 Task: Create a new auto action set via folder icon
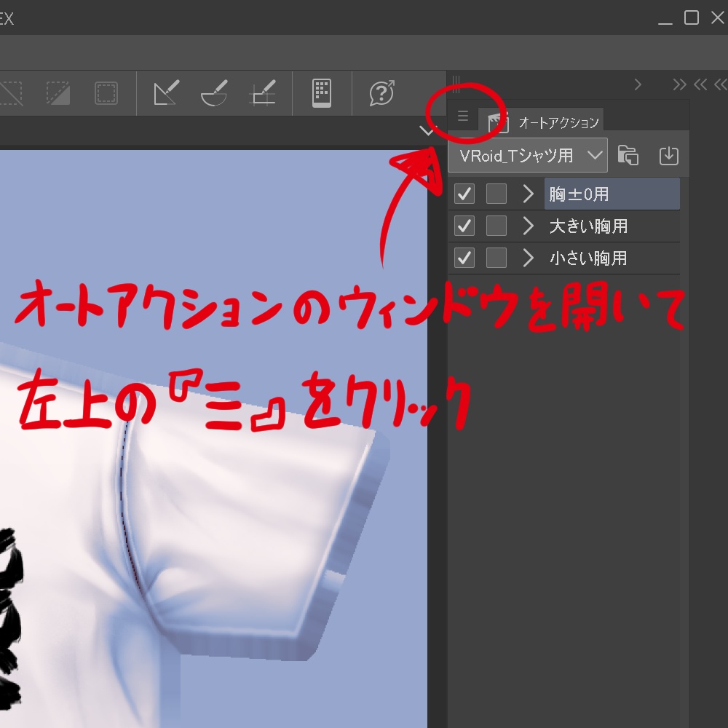(629, 154)
